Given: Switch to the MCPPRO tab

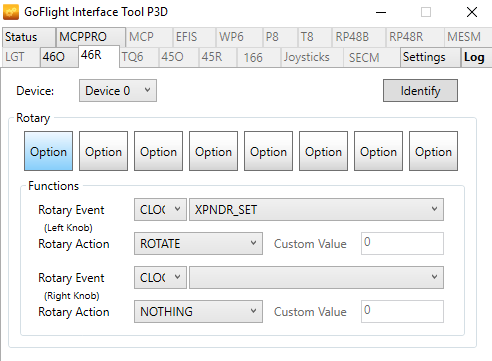Looking at the screenshot, I should pyautogui.click(x=91, y=37).
